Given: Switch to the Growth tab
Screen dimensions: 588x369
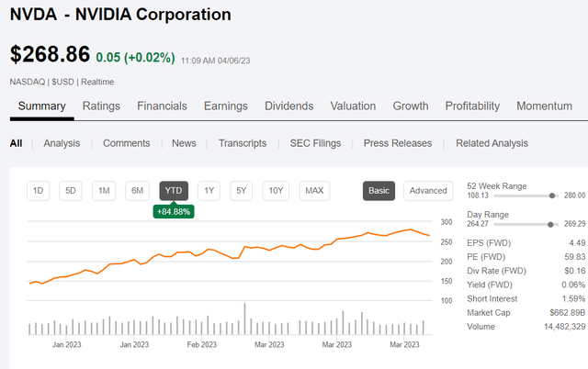Looking at the screenshot, I should pos(411,106).
